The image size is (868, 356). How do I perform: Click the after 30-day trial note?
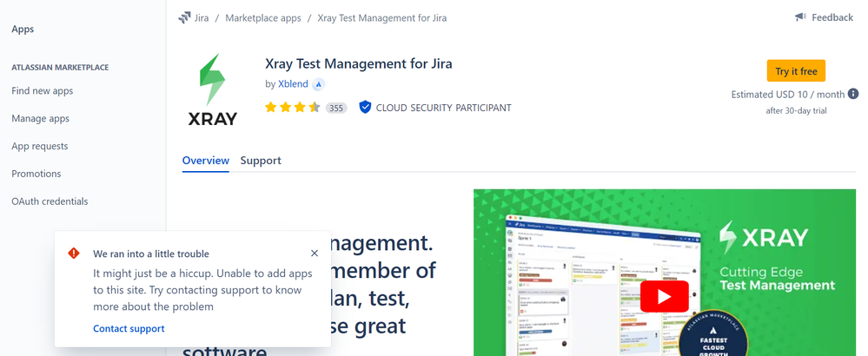tap(796, 110)
